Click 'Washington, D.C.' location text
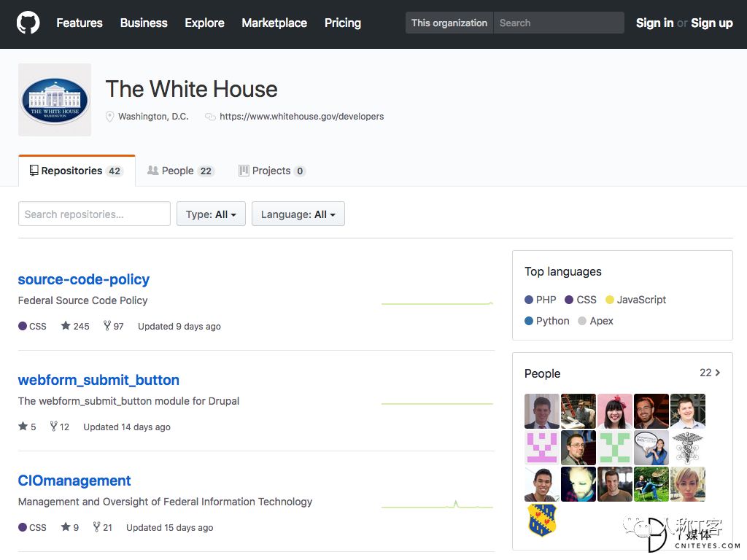Screen dimensions: 747x560 tap(153, 116)
